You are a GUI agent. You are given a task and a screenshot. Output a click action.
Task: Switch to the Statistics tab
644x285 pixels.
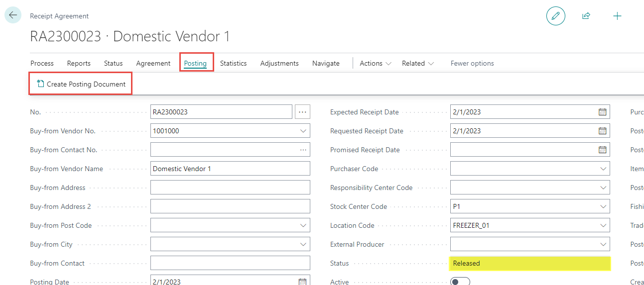click(x=233, y=63)
